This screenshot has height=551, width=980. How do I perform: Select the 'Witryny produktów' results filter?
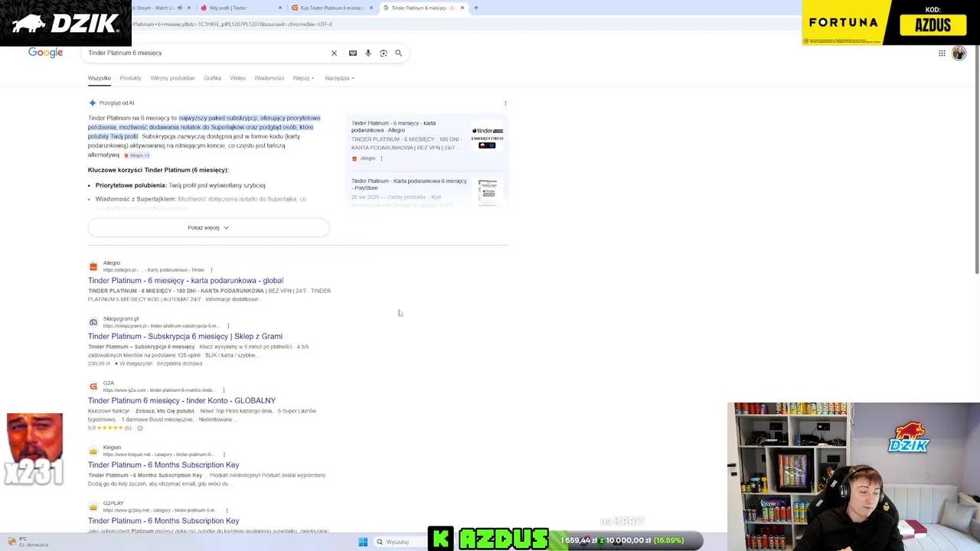172,78
